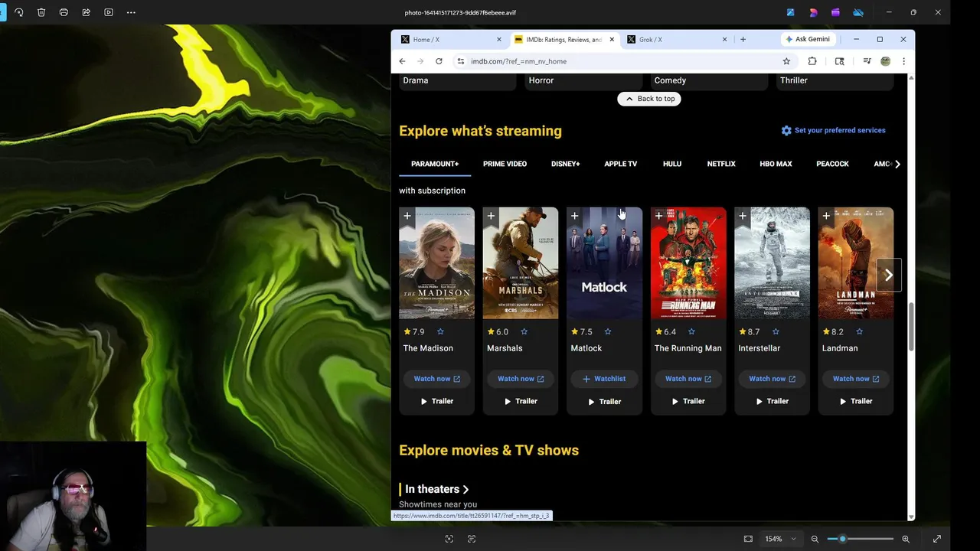Open In theaters section link
Image resolution: width=980 pixels, height=551 pixels.
coord(437,489)
